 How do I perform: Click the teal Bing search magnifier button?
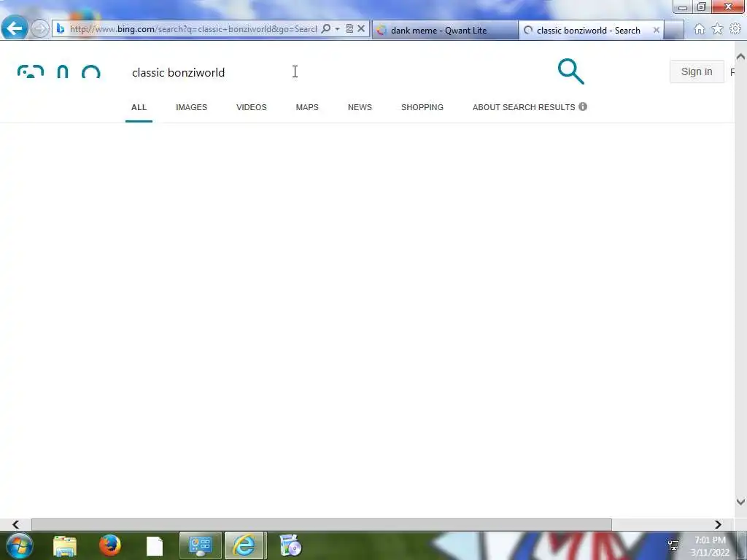tap(570, 71)
